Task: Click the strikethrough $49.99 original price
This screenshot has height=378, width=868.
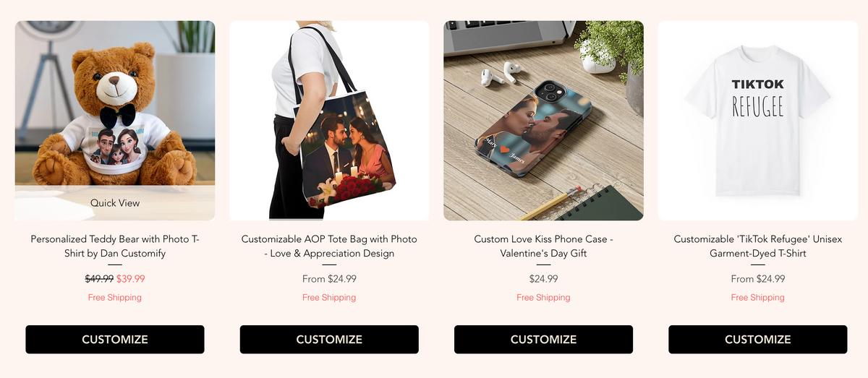Action: click(x=99, y=279)
